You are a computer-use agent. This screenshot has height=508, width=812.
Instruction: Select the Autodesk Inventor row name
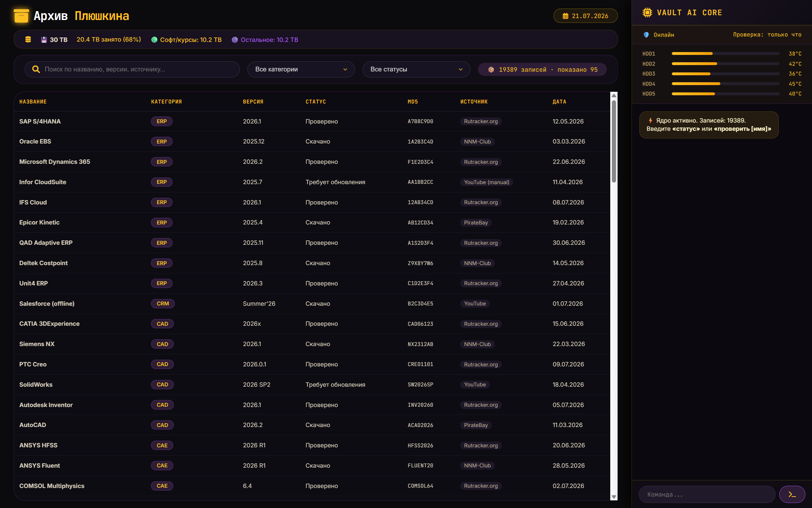coord(46,404)
